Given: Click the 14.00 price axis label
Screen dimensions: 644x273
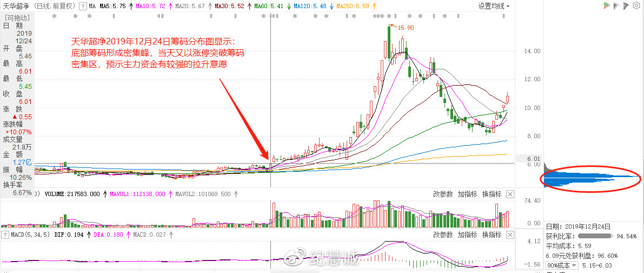Looking at the screenshot, I should coord(531,51).
